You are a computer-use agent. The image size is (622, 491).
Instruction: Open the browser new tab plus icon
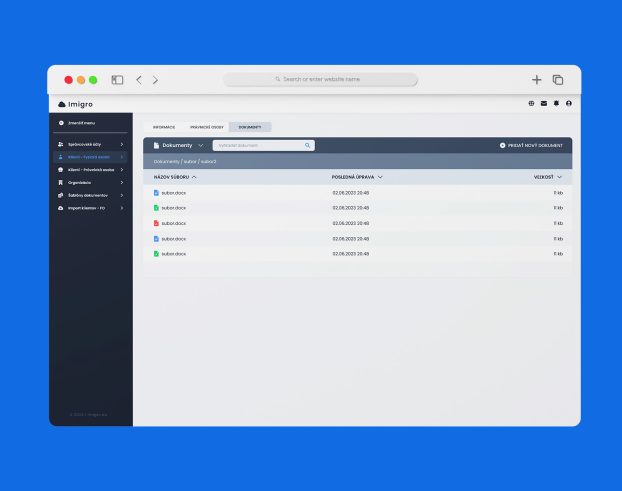coord(536,80)
